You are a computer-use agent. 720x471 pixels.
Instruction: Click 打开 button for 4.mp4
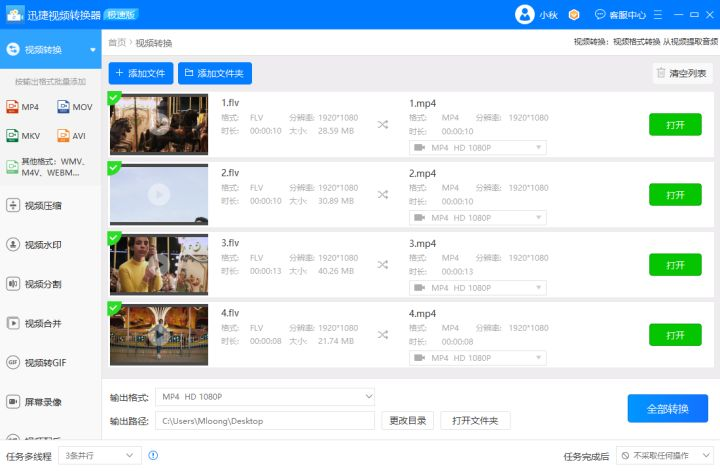pos(675,335)
